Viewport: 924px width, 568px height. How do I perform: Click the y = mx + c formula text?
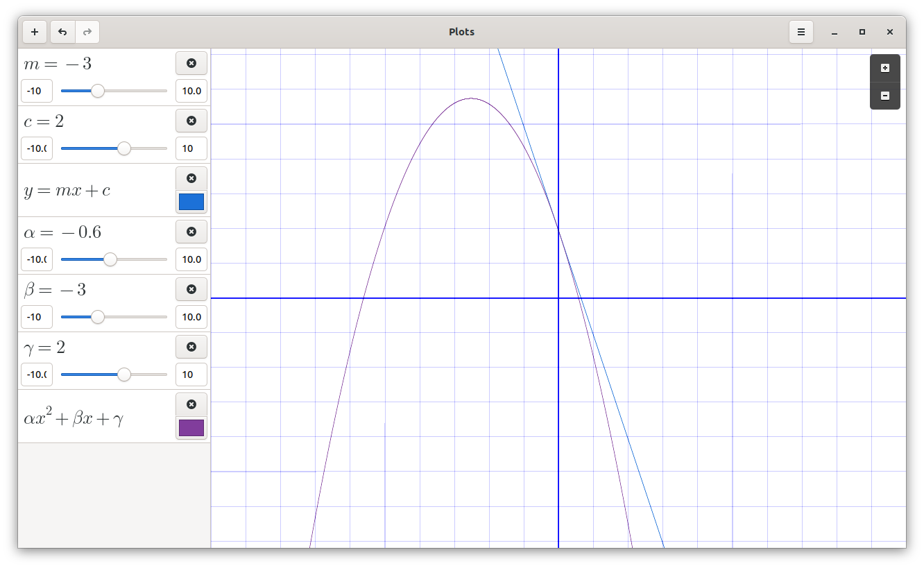tap(67, 191)
